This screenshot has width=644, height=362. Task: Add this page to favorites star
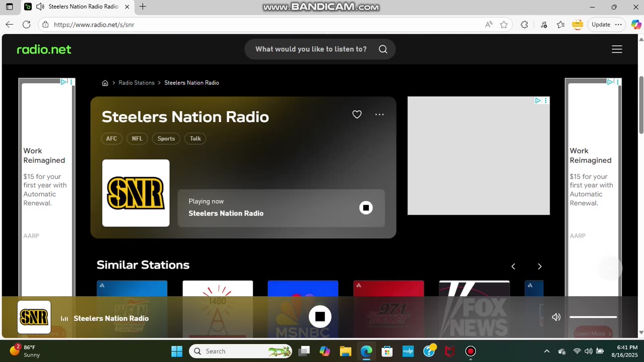tap(504, 25)
